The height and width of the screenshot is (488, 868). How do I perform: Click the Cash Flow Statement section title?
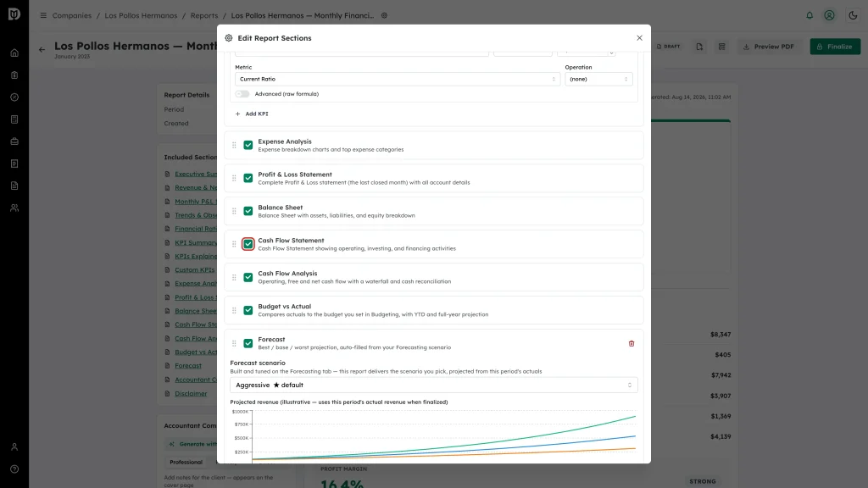pos(292,241)
